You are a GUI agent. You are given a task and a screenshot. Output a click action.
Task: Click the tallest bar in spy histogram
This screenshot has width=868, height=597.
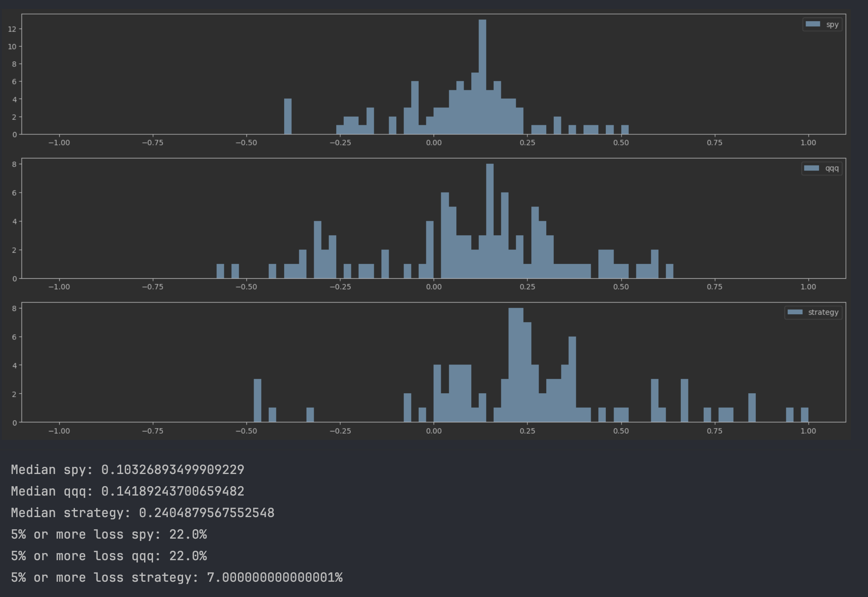point(482,77)
